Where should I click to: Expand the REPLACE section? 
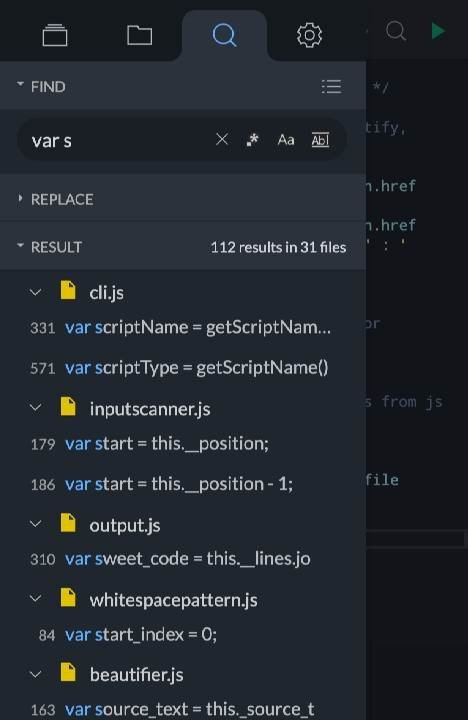point(20,198)
